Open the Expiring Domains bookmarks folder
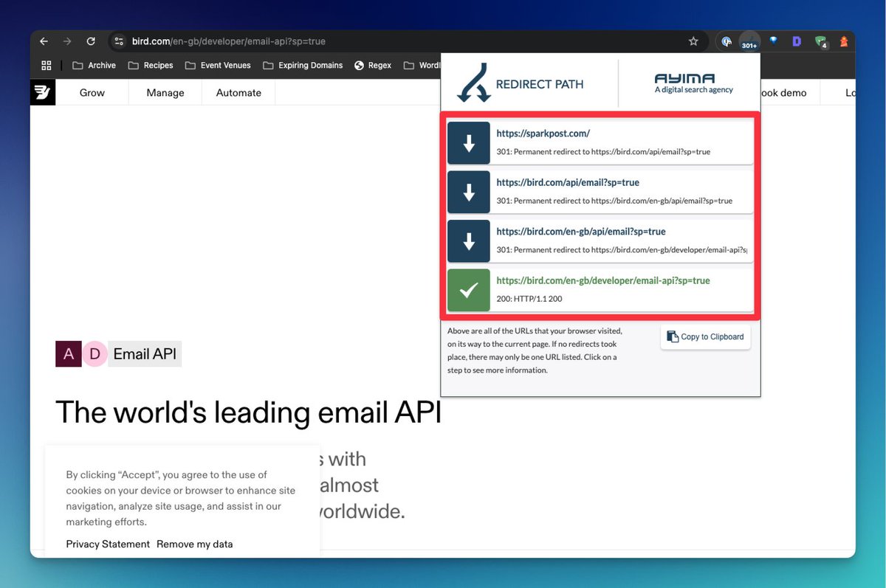 [x=302, y=65]
